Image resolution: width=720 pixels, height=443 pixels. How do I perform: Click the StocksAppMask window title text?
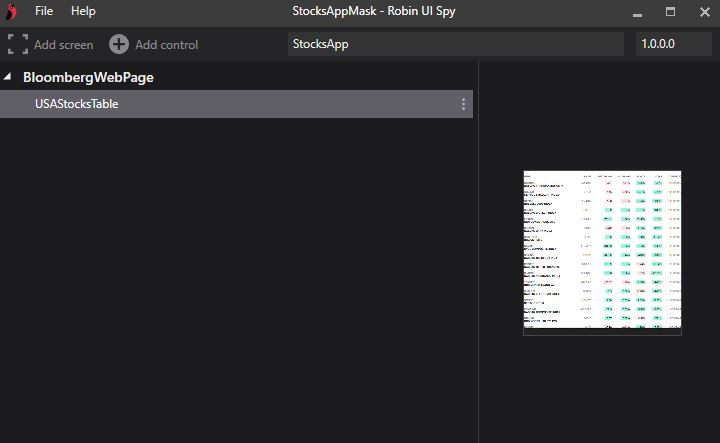(x=359, y=11)
